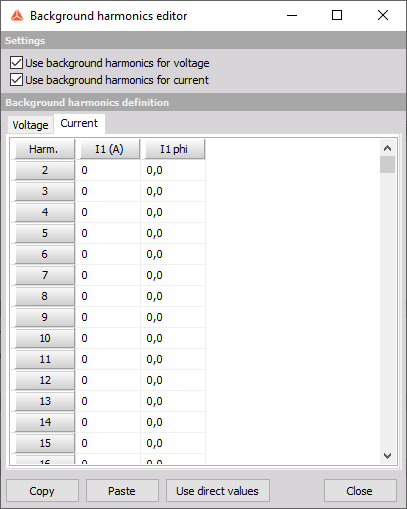Image resolution: width=407 pixels, height=509 pixels.
Task: Click I1 (A) cell for harmonic 2
Action: coord(108,170)
